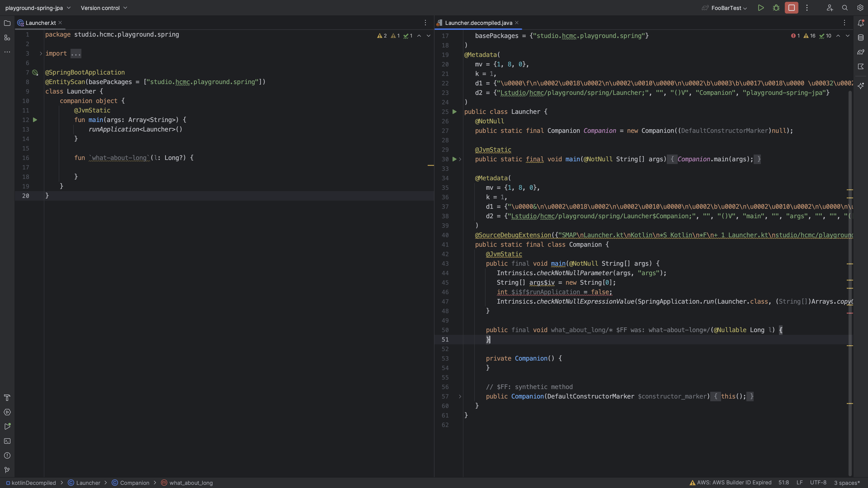Image resolution: width=868 pixels, height=488 pixels.
Task: Close the Launcher.decompiled.java tab
Action: [x=517, y=23]
